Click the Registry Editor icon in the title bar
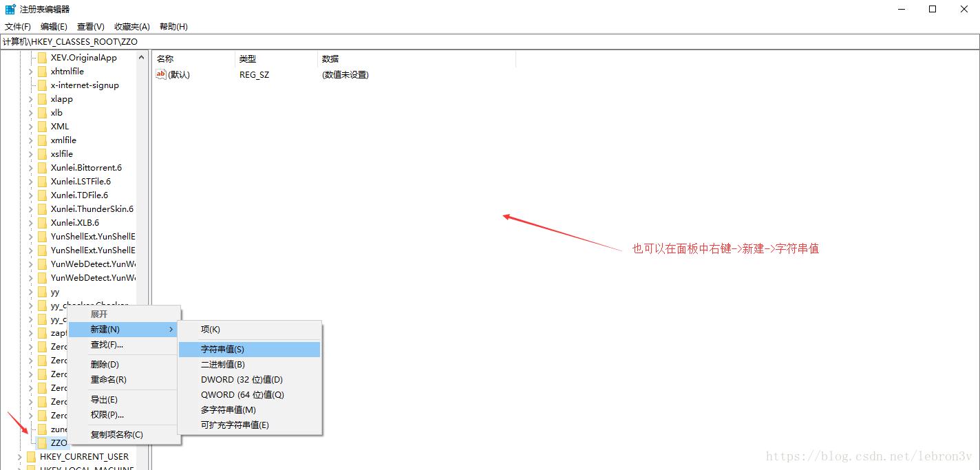The image size is (980, 470). pos(10,9)
